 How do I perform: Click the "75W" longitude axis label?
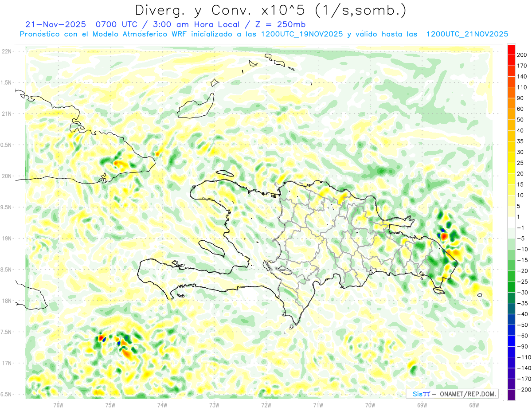coord(110,405)
